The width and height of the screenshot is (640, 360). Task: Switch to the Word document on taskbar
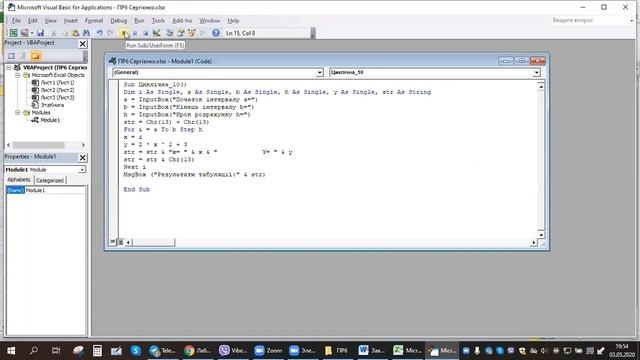(x=372, y=350)
